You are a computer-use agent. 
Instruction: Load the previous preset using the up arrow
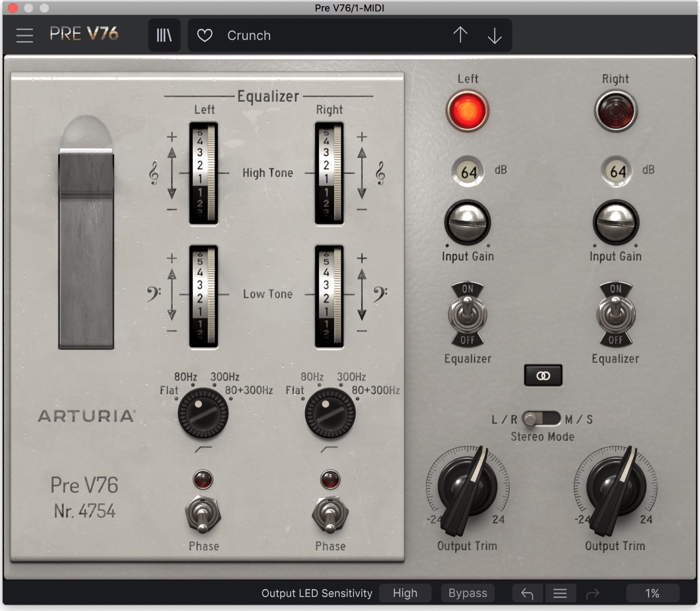pos(460,35)
